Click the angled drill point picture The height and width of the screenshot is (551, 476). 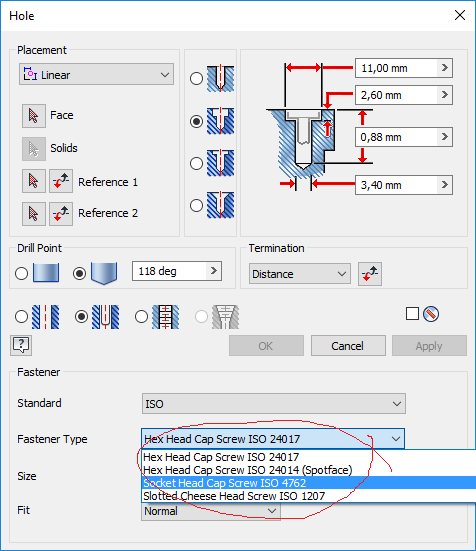click(x=104, y=273)
